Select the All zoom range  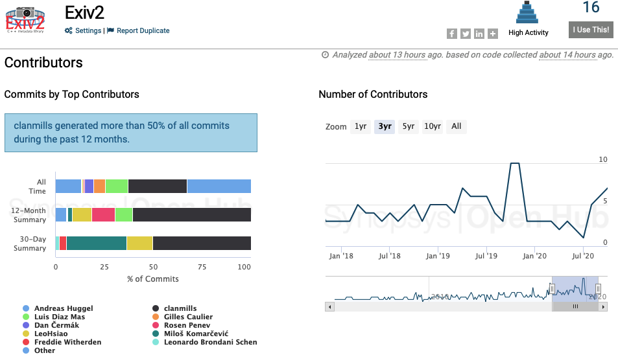tap(457, 126)
